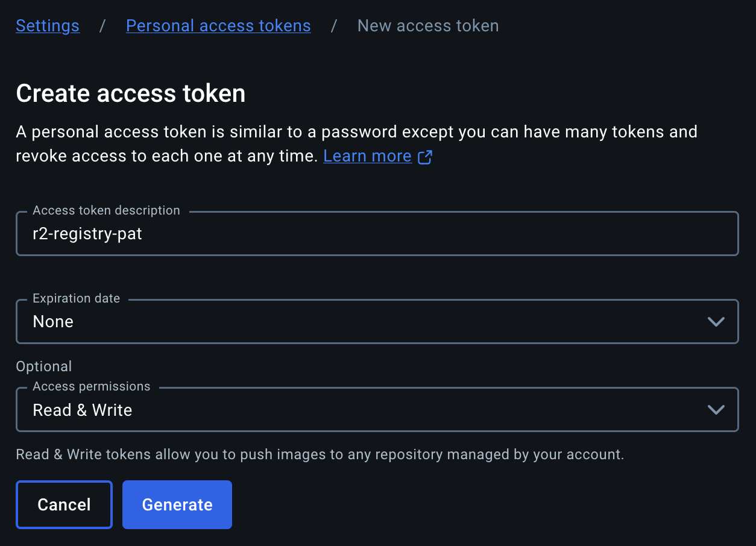Image resolution: width=756 pixels, height=546 pixels.
Task: Click the Expiration date chevron arrow
Action: 716,322
